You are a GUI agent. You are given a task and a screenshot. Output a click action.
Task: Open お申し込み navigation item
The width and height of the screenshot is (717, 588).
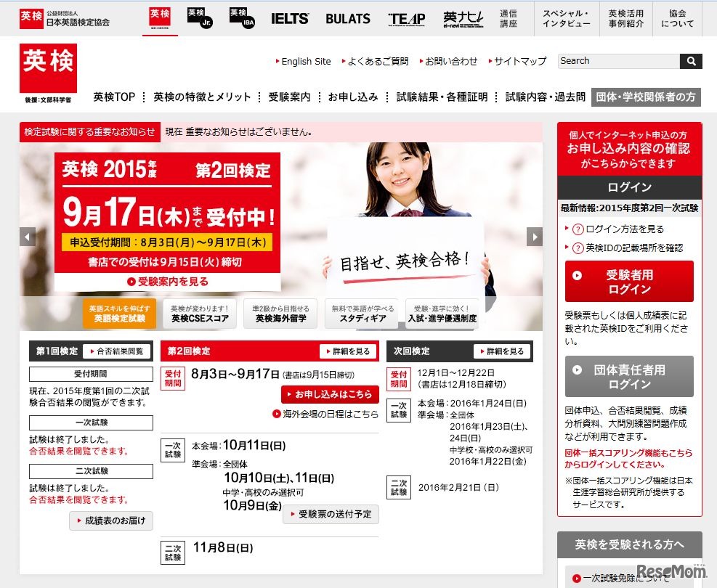tap(353, 97)
